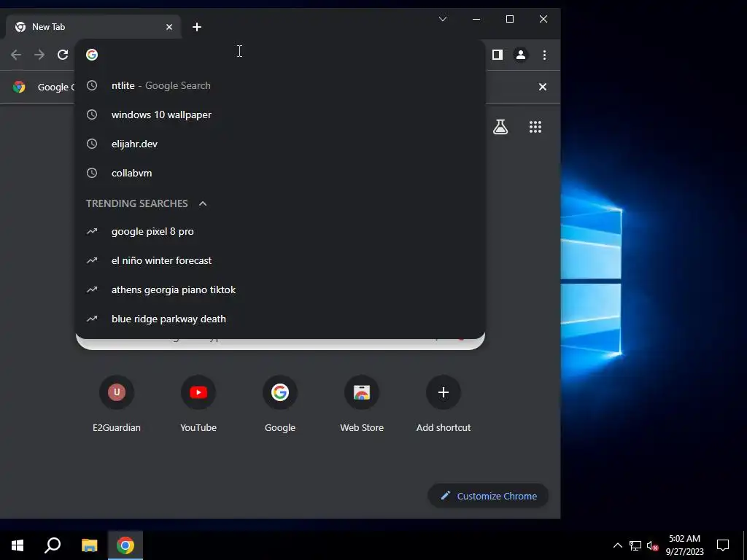Image resolution: width=747 pixels, height=560 pixels.
Task: Open the network tray icon
Action: 635,545
